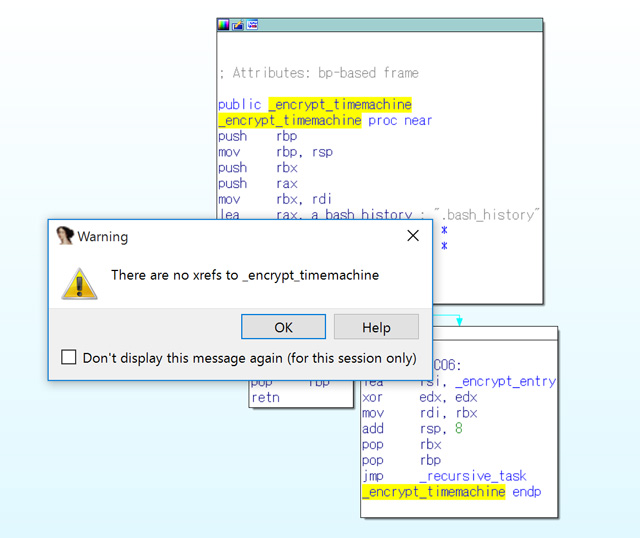640x538 pixels.
Task: Click the "There are no xrefs" message text
Action: pos(245,275)
